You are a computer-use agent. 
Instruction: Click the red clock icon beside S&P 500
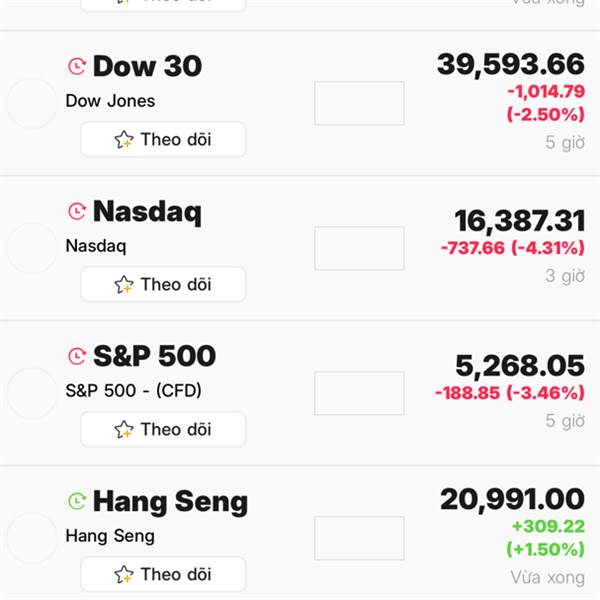[77, 356]
